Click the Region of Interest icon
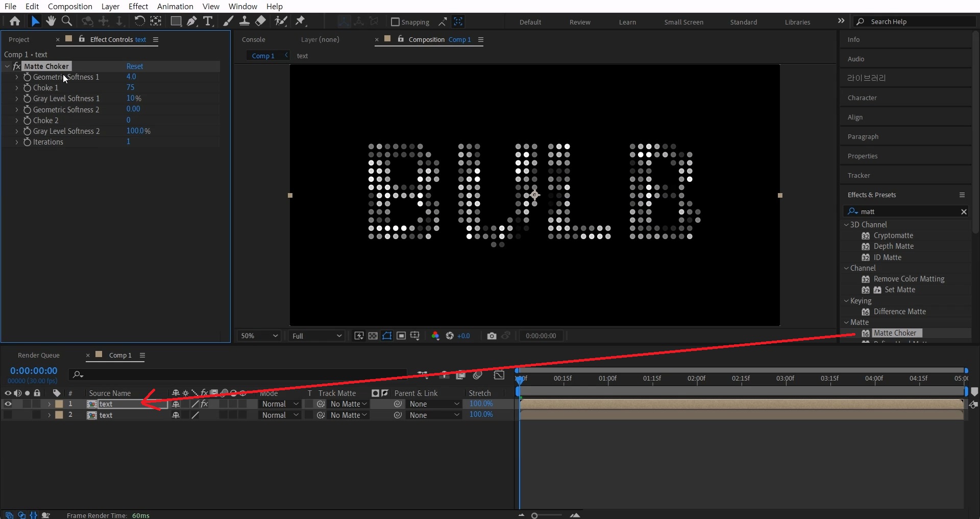This screenshot has width=980, height=519. pyautogui.click(x=401, y=336)
